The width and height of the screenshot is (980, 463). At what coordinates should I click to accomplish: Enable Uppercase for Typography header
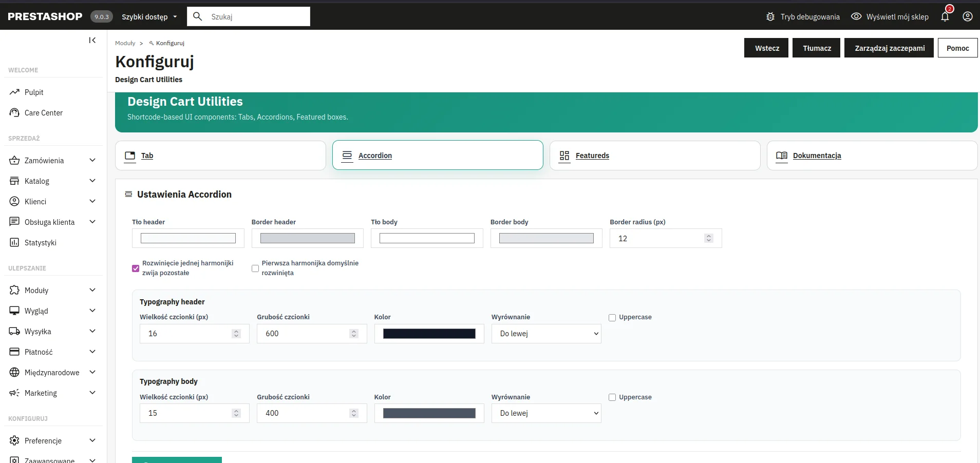[x=612, y=318]
